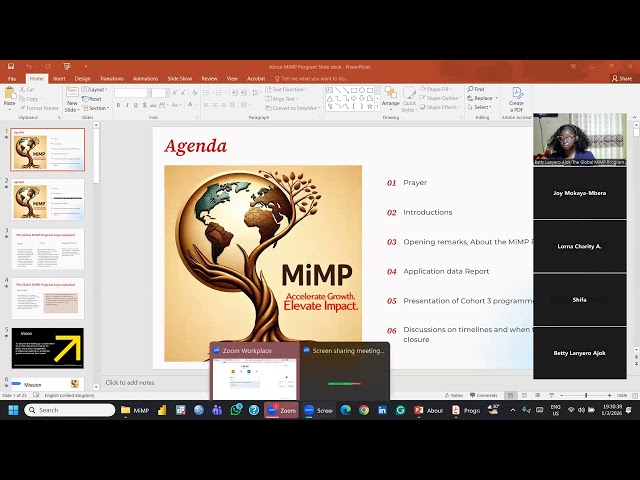
Task: Open Shape Effects dropdown
Action: 440,107
